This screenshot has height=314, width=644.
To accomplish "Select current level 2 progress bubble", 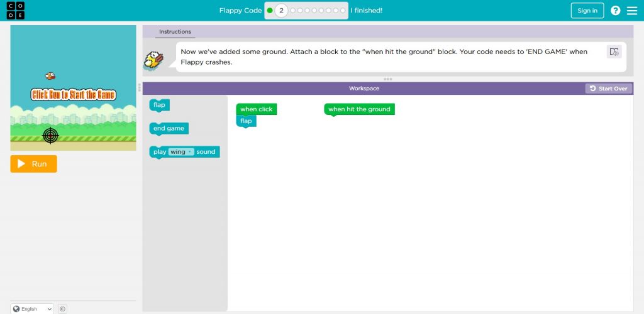I will tap(281, 10).
